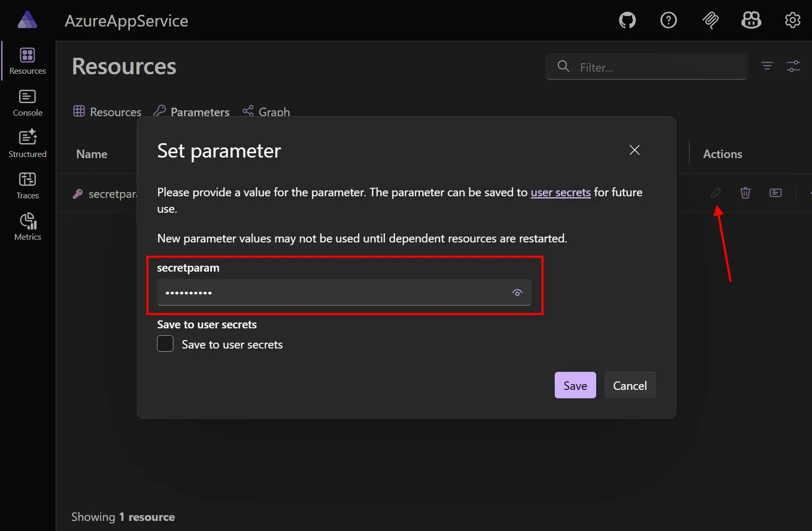Open the Traces view
Viewport: 812px width, 531px height.
coord(27,185)
